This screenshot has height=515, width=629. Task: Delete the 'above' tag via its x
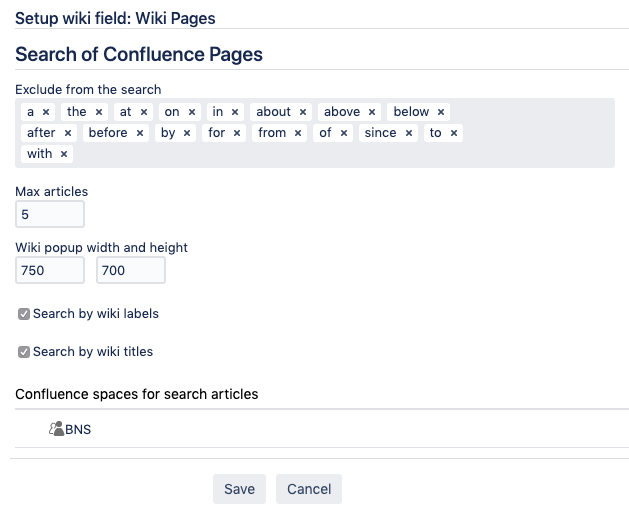coord(372,112)
